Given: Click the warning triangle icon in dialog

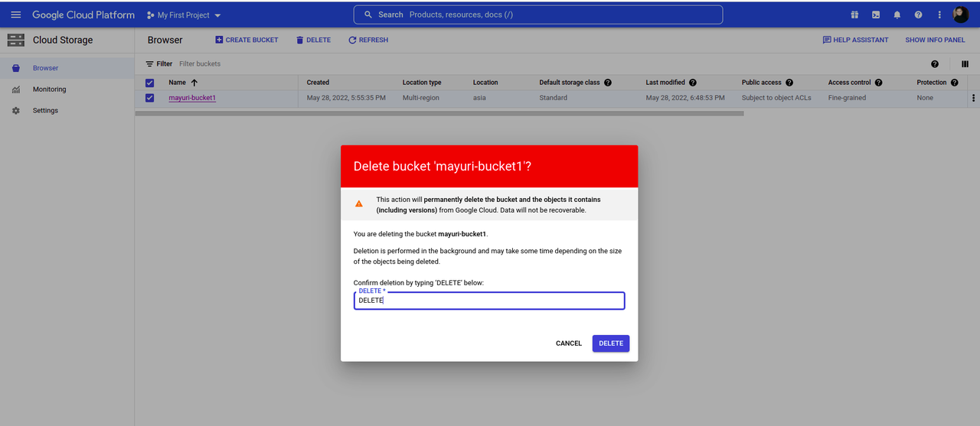Looking at the screenshot, I should coord(359,204).
